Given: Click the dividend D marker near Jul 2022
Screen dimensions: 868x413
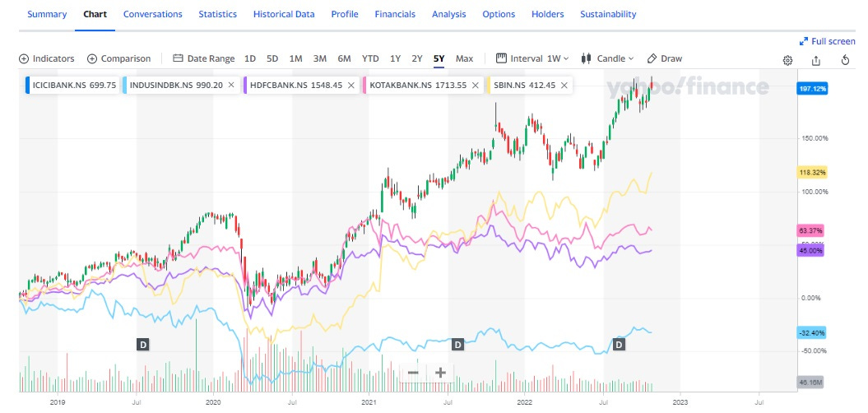Looking at the screenshot, I should click(620, 345).
